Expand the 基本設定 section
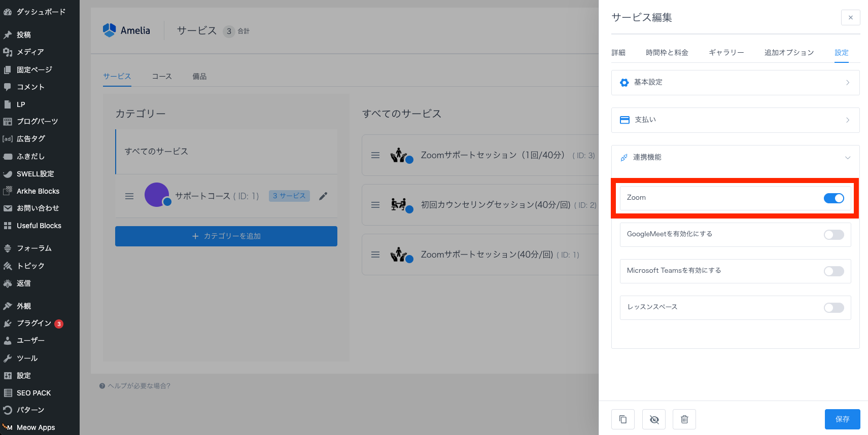The height and width of the screenshot is (435, 868). click(x=735, y=83)
